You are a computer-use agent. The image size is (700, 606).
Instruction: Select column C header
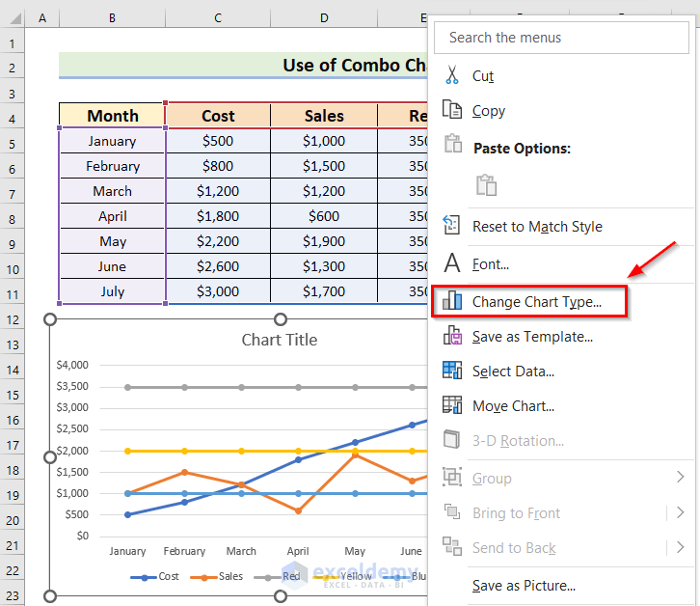(217, 18)
